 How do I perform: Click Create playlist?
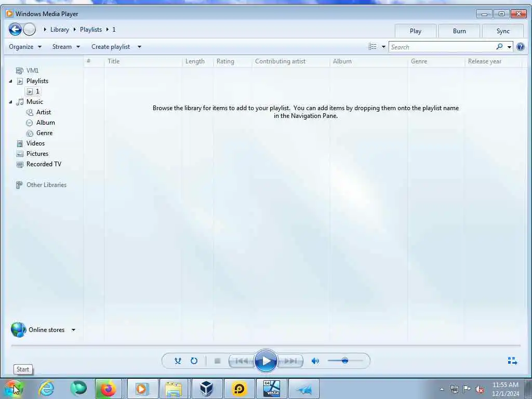point(111,46)
